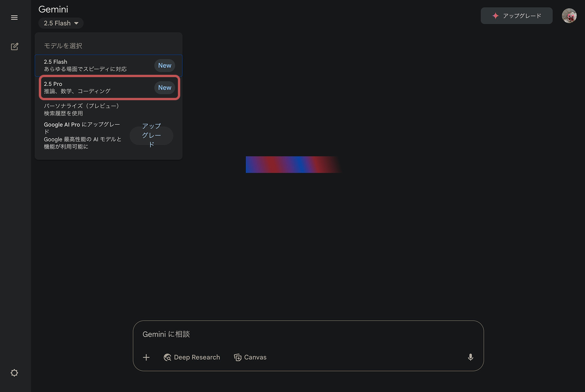This screenshot has height=392, width=585.
Task: Start a new chat with the pencil icon
Action: coord(14,47)
